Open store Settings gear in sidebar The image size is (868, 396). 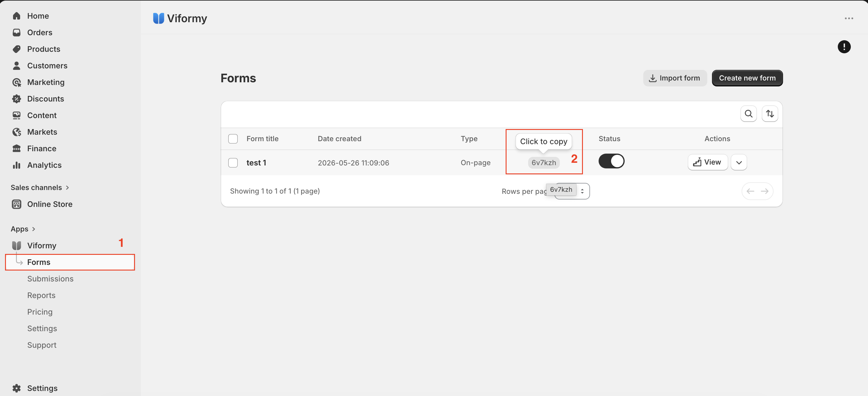coord(17,388)
